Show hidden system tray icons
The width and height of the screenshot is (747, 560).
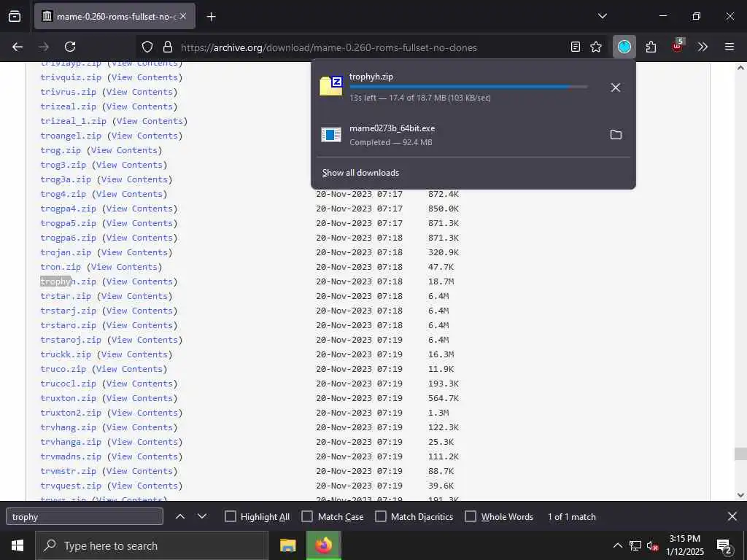click(x=617, y=545)
